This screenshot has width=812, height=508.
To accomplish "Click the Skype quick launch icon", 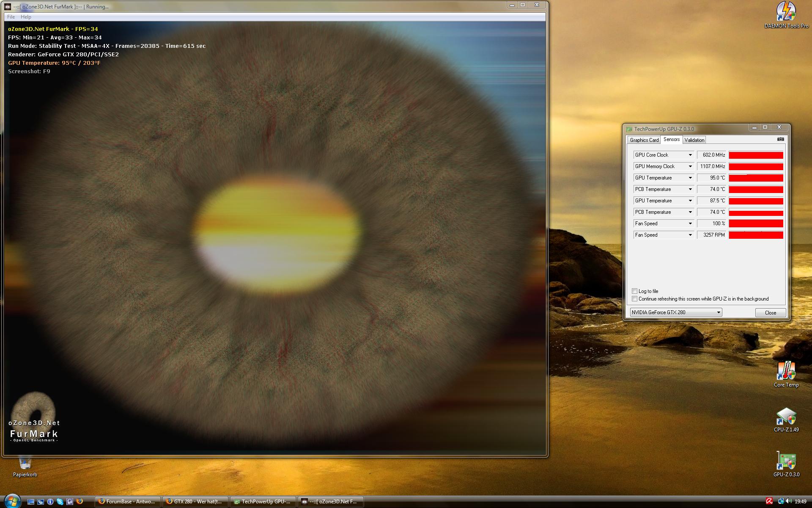I will [60, 502].
